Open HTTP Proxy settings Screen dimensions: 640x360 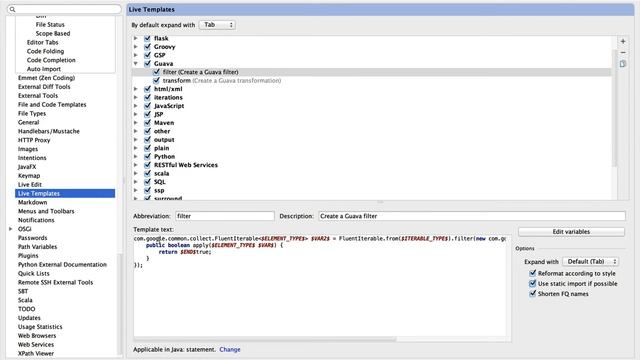[34, 140]
